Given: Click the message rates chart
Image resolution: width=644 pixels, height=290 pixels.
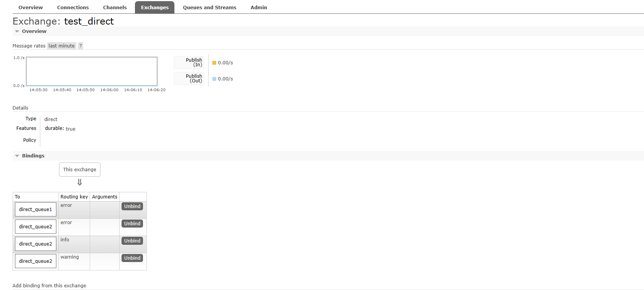Looking at the screenshot, I should pyautogui.click(x=92, y=71).
